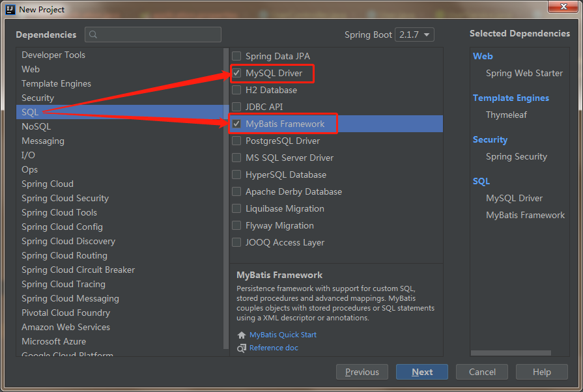Select Spring Cloud Tools category
This screenshot has width=583, height=392.
120,212
